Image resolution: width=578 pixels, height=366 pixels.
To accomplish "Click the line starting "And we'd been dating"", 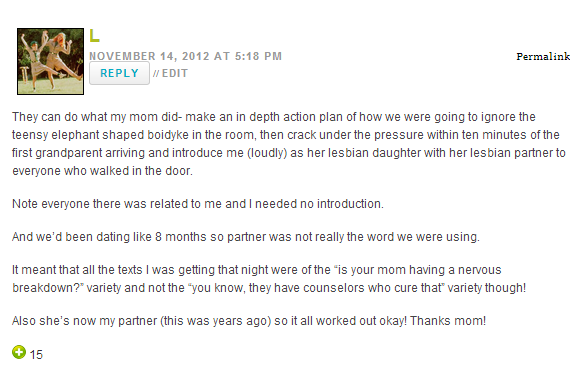I will click(246, 237).
